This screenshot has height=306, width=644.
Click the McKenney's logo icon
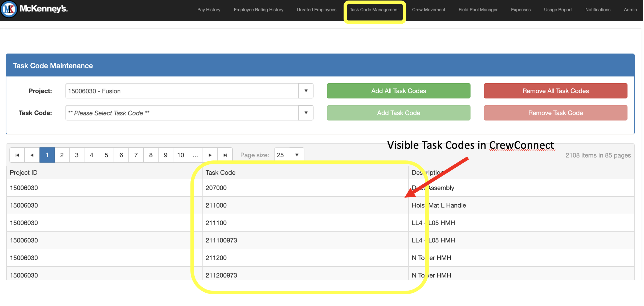click(x=10, y=9)
